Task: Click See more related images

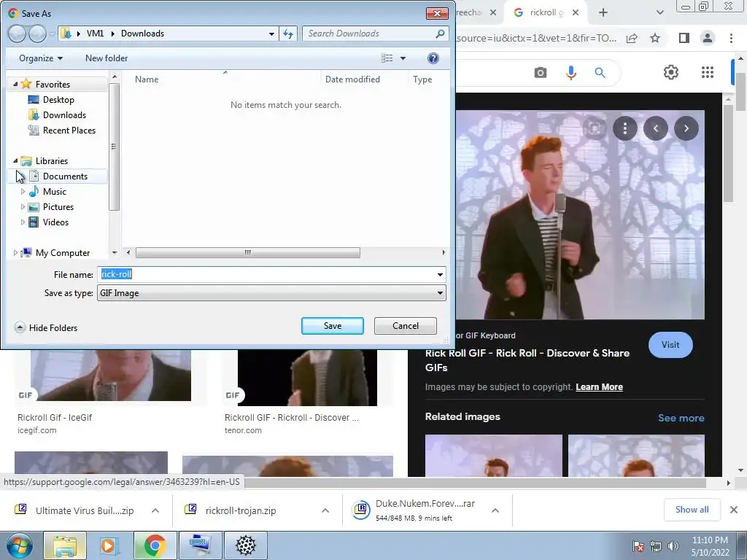Action: (681, 418)
